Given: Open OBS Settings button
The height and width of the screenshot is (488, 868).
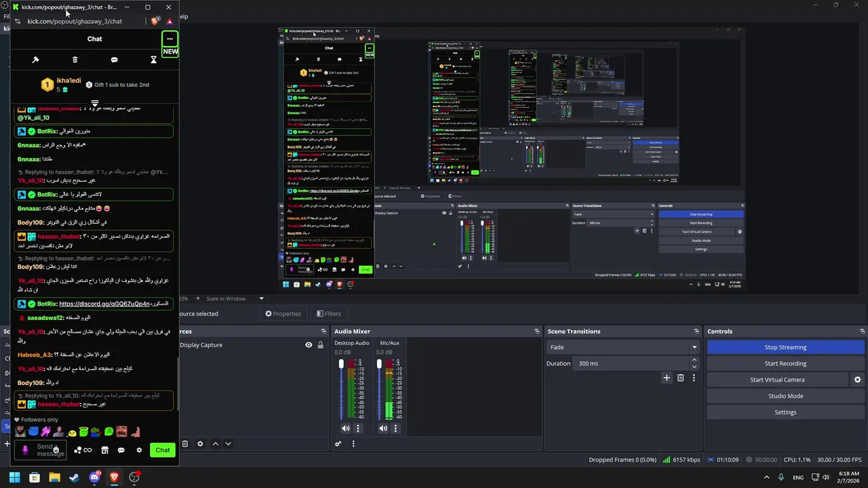Looking at the screenshot, I should click(785, 412).
